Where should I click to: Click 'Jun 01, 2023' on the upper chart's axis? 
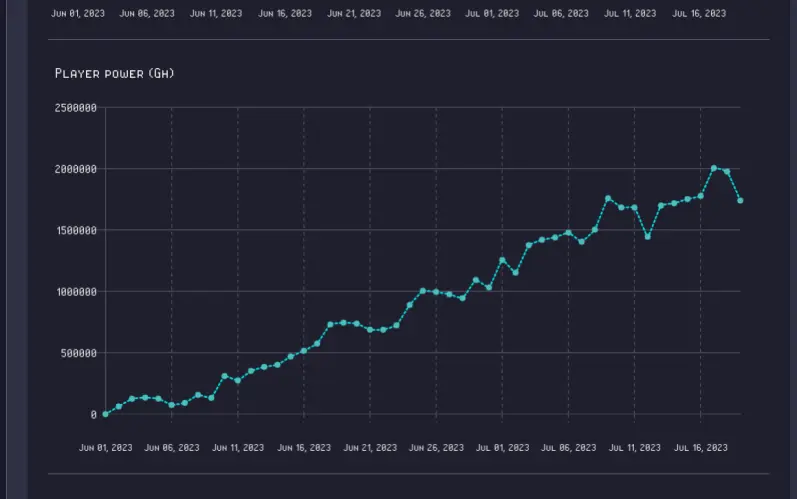pos(78,13)
